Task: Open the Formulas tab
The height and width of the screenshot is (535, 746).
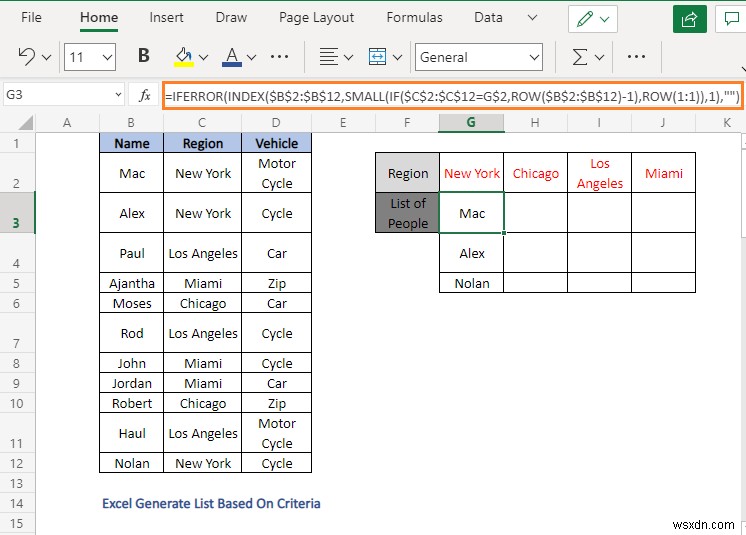Action: click(414, 18)
